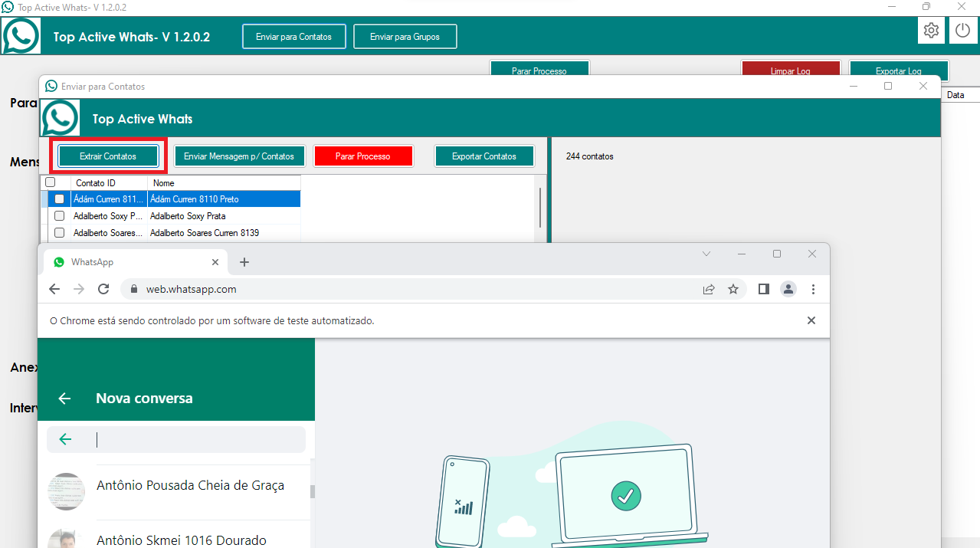Open chat with Antônio Pousada Cheia de Graça
The width and height of the screenshot is (980, 548).
pos(176,491)
